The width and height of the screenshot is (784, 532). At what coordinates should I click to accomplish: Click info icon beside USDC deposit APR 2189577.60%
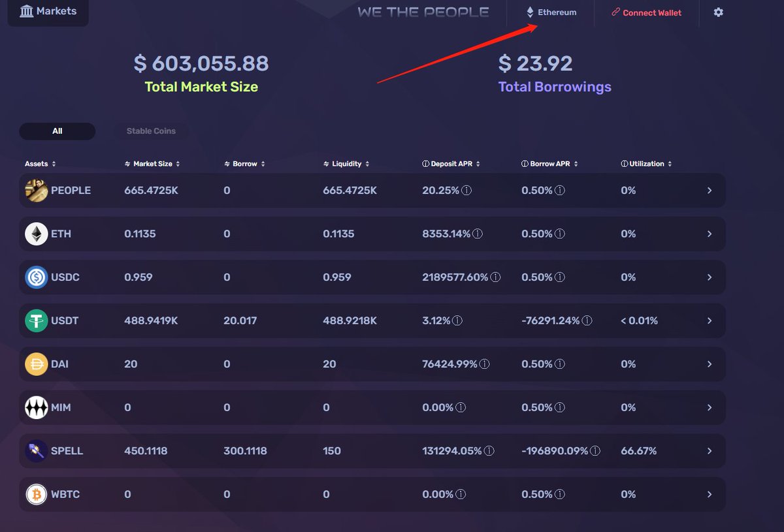click(495, 277)
